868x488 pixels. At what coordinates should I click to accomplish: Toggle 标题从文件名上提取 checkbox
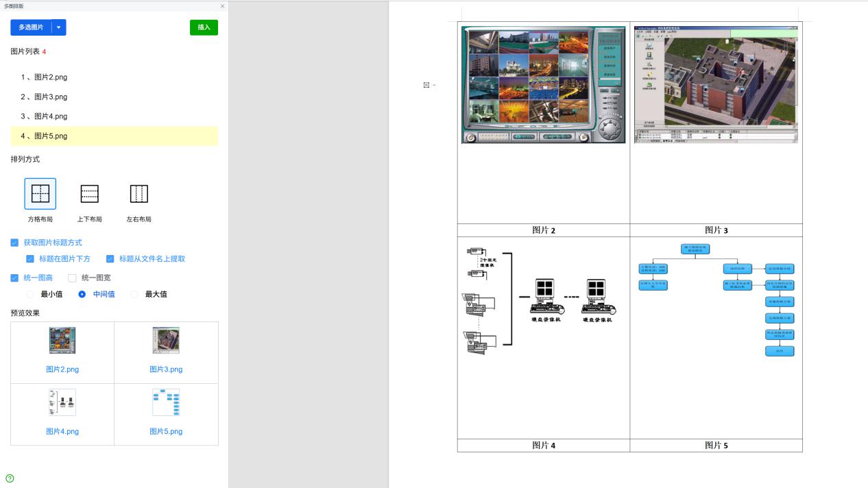pos(110,259)
